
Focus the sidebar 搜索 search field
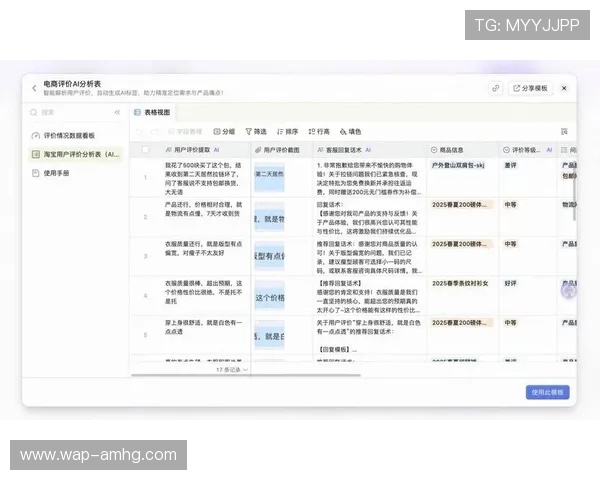tap(69, 112)
